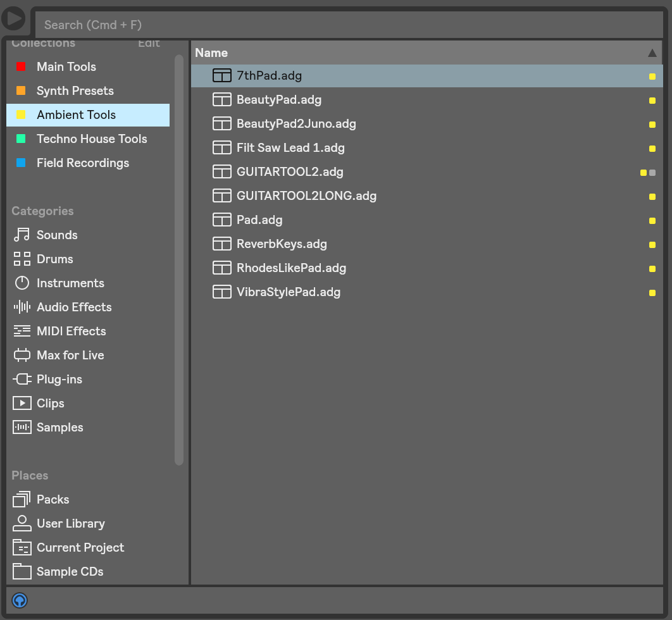Open the Packs place

[53, 500]
